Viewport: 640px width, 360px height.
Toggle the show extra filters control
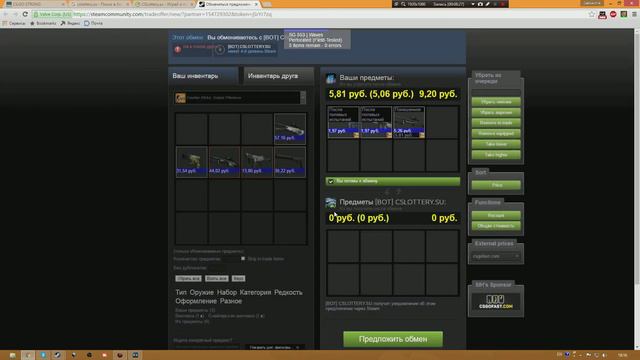[274, 347]
